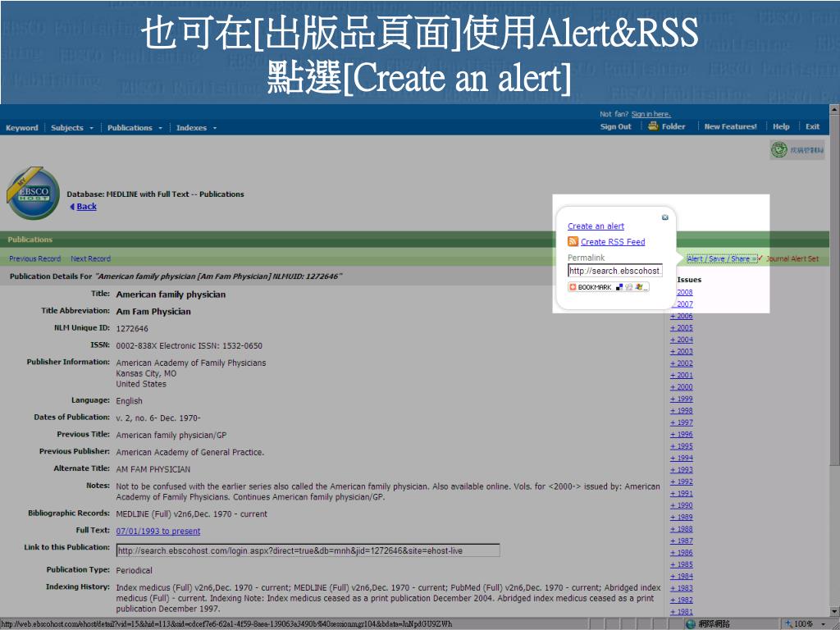Expand the 1997 issues list
The height and width of the screenshot is (630, 840).
coord(682,422)
